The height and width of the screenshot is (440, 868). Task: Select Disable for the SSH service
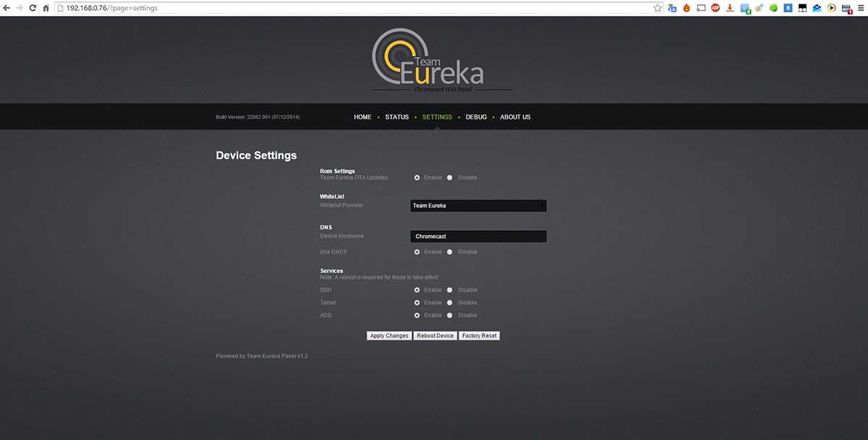click(450, 290)
